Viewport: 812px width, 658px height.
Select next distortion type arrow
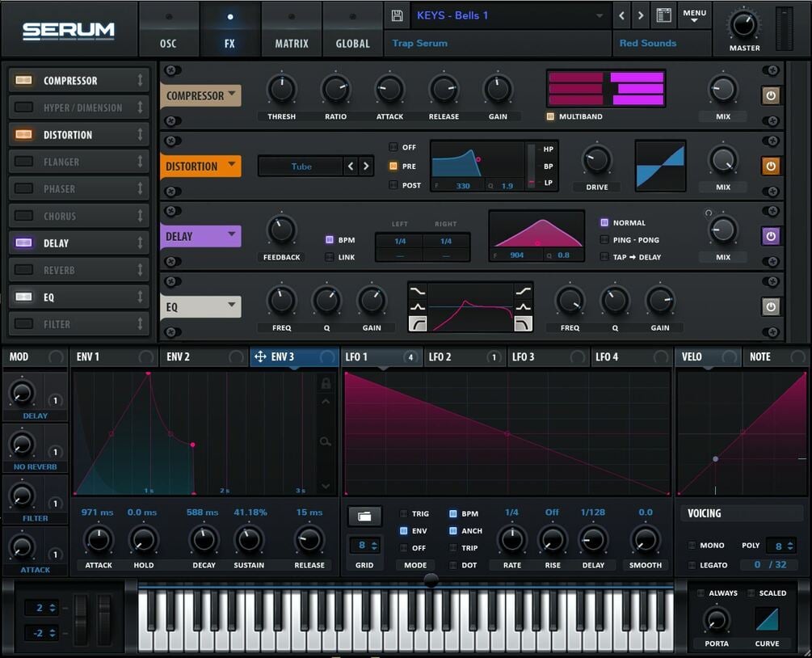tap(366, 167)
